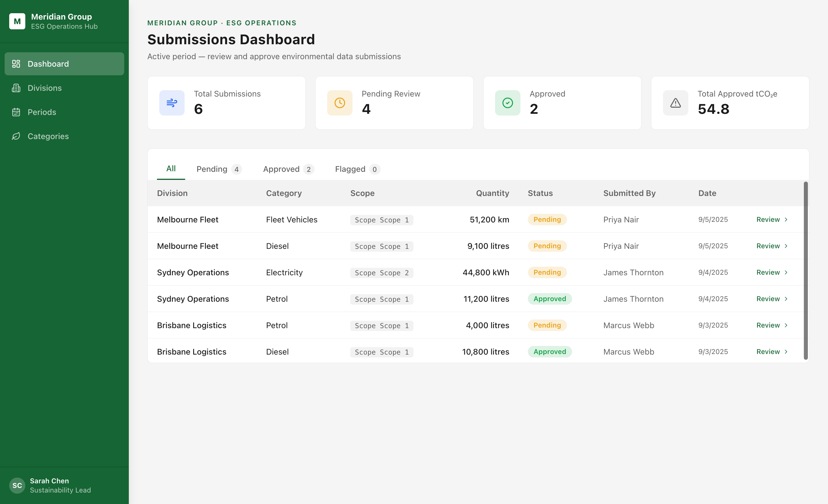Click Pending badge on Electricity row
The width and height of the screenshot is (828, 504).
pyautogui.click(x=547, y=272)
